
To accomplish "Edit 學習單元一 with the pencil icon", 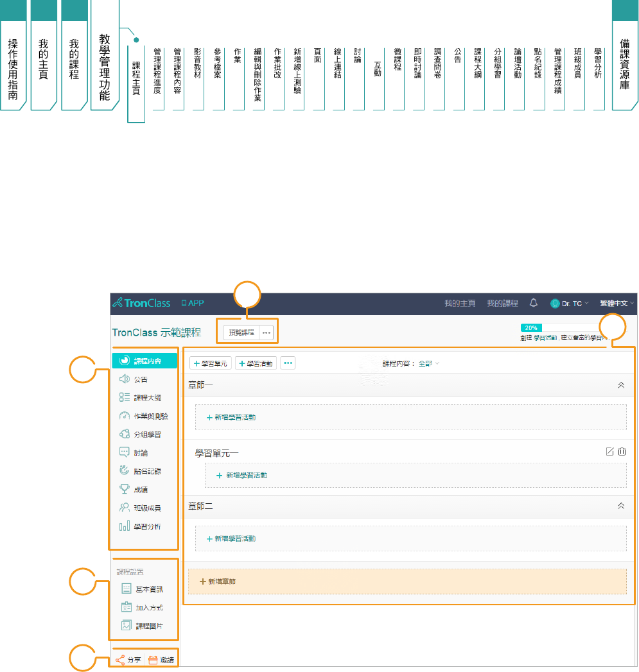I will pos(609,452).
